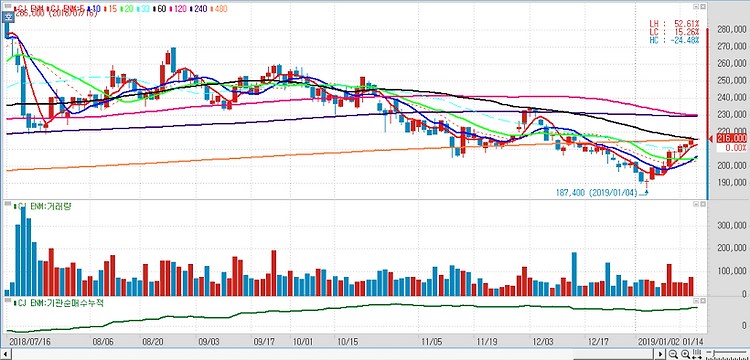Viewport: 750px width, 360px height.
Task: Minimize the 기관순매수누적 pane
Action: [696, 301]
